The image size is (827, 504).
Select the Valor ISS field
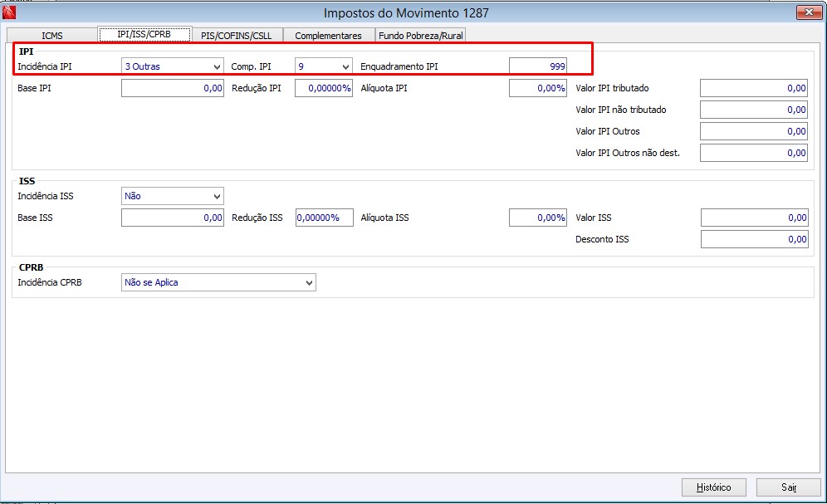pyautogui.click(x=754, y=218)
